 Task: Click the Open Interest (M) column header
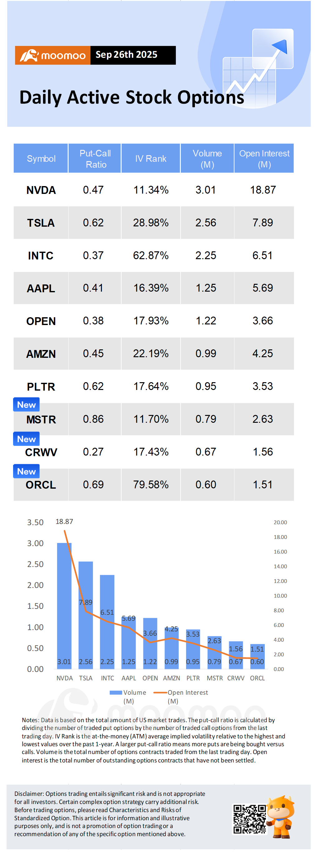pyautogui.click(x=264, y=159)
